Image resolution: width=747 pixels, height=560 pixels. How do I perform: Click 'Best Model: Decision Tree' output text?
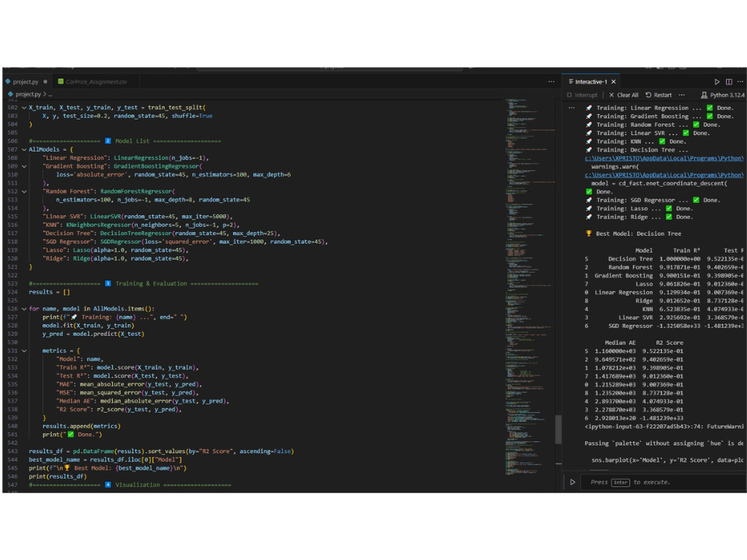click(x=639, y=233)
